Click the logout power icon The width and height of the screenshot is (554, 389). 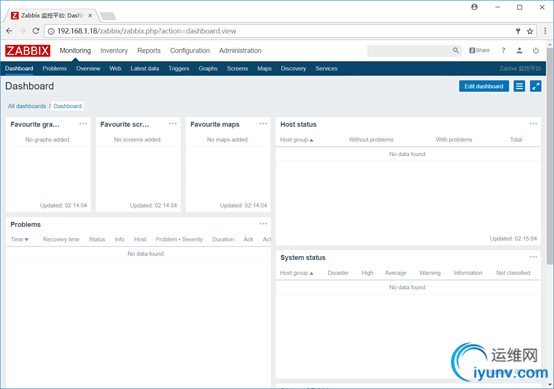(536, 51)
